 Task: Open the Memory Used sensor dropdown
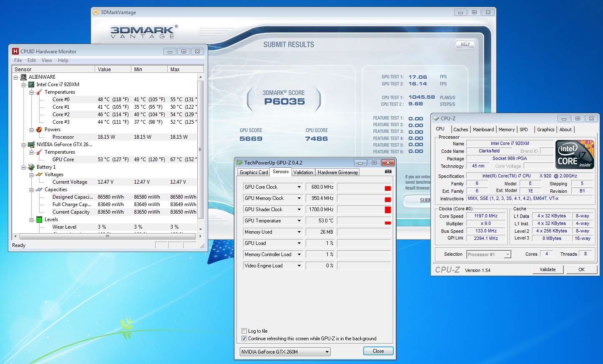[x=299, y=232]
